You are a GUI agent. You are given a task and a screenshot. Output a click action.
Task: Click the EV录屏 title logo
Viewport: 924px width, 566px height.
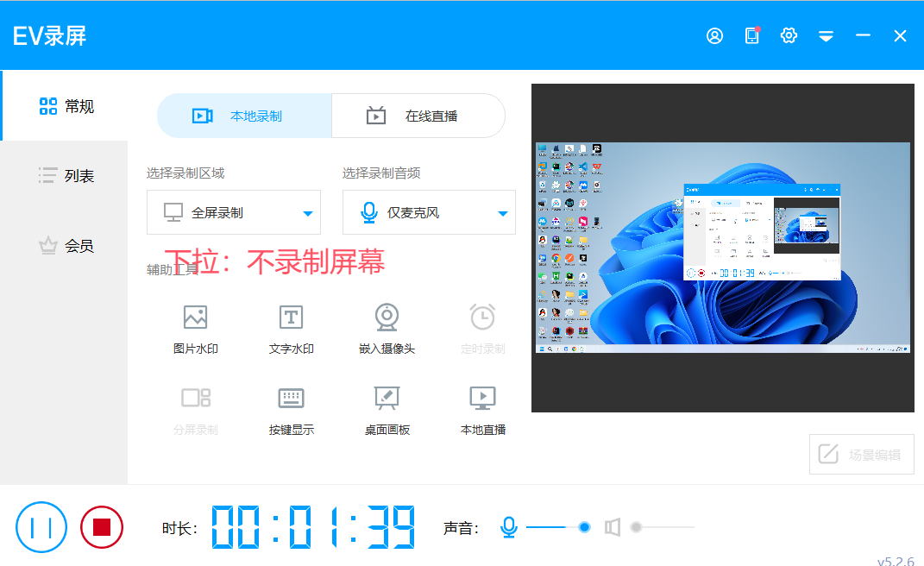[x=49, y=36]
